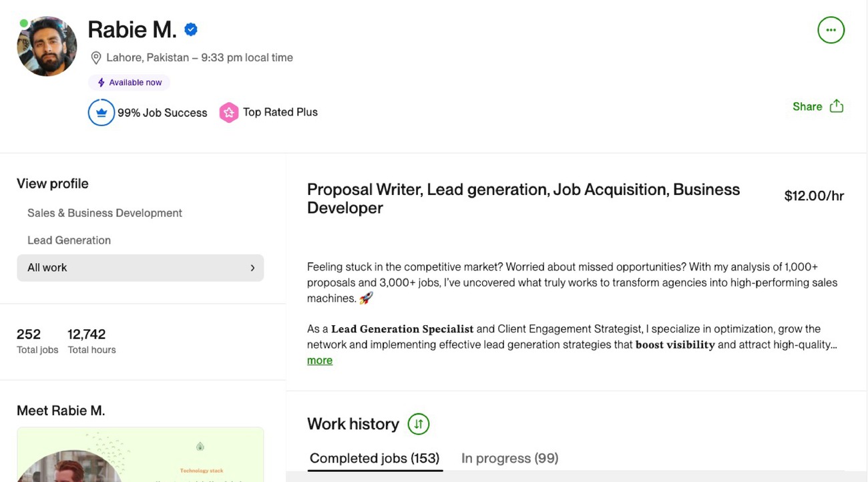Viewport: 868px width, 482px height.
Task: Click the lightning bolt availability icon
Action: (101, 83)
